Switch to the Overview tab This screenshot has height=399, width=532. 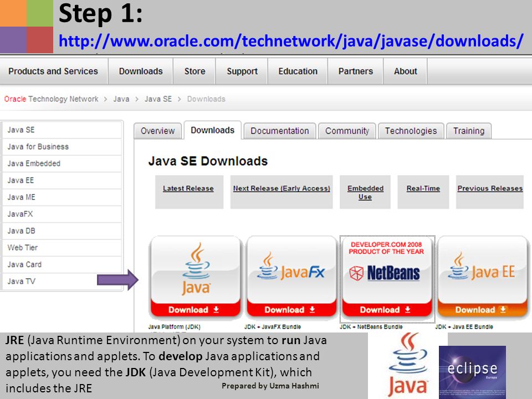click(157, 131)
